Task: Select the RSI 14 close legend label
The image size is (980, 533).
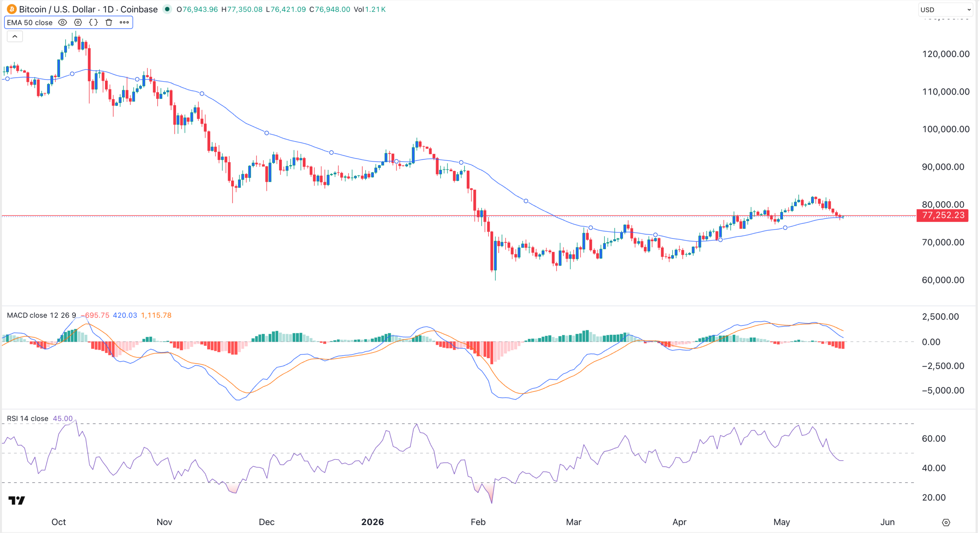Action: click(x=28, y=419)
